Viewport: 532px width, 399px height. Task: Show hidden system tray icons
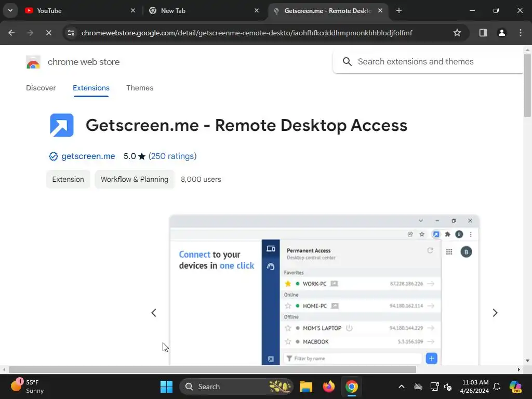[x=402, y=387]
